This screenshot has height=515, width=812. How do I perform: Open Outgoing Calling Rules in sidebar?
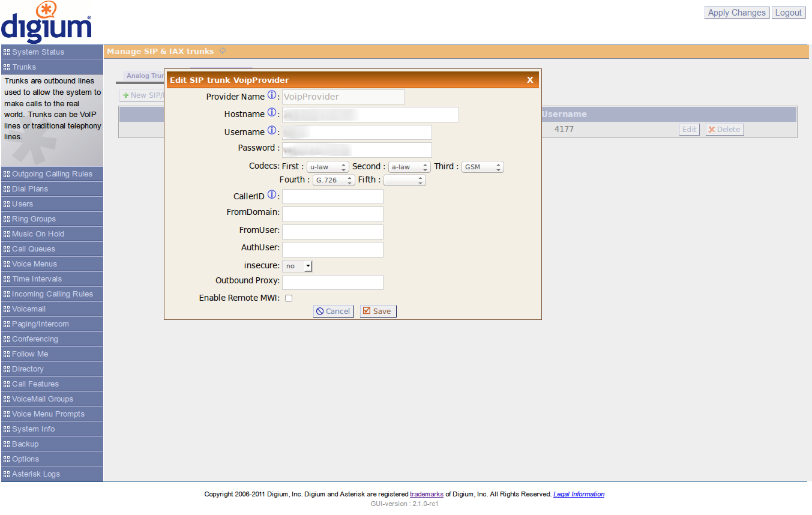(52, 174)
